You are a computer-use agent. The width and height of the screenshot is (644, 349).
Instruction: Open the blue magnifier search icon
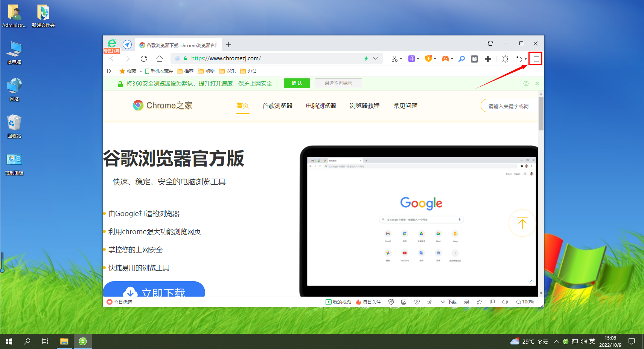pos(461,59)
